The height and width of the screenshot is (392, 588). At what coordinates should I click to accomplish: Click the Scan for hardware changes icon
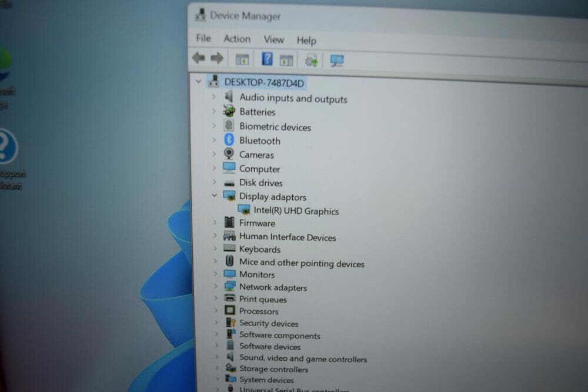click(x=337, y=61)
